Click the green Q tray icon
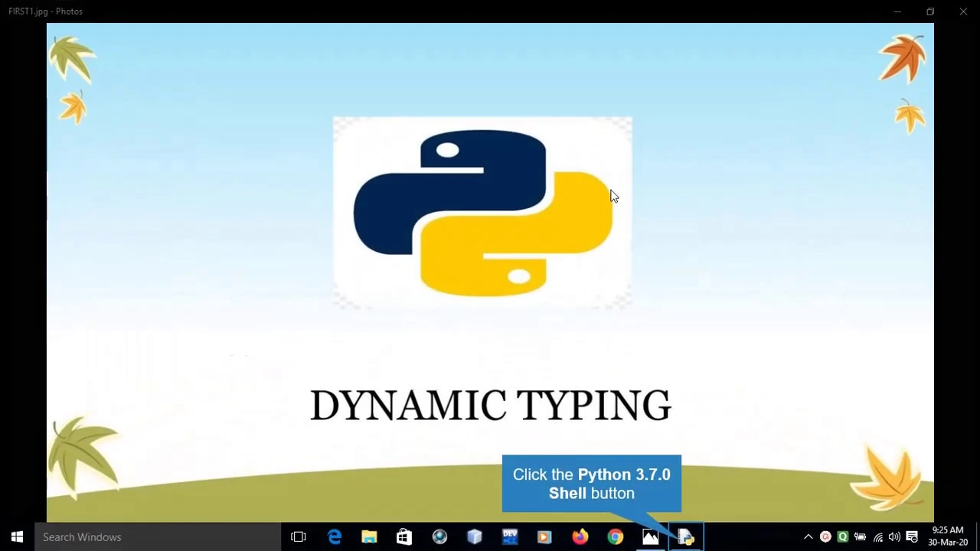The height and width of the screenshot is (551, 980). click(843, 537)
